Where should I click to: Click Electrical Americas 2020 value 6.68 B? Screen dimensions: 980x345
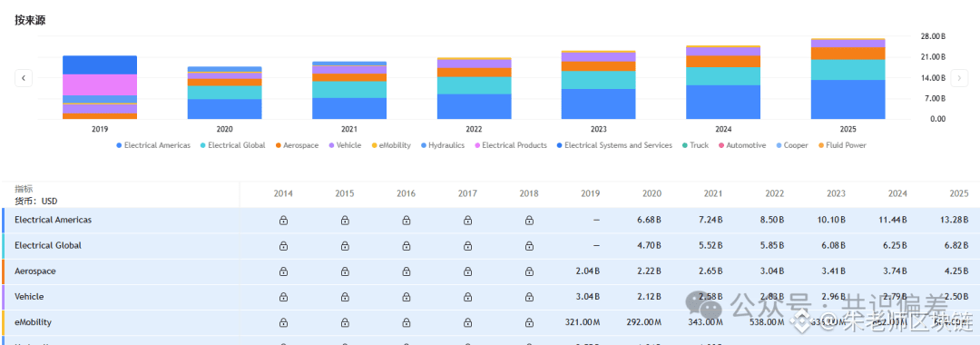point(649,220)
